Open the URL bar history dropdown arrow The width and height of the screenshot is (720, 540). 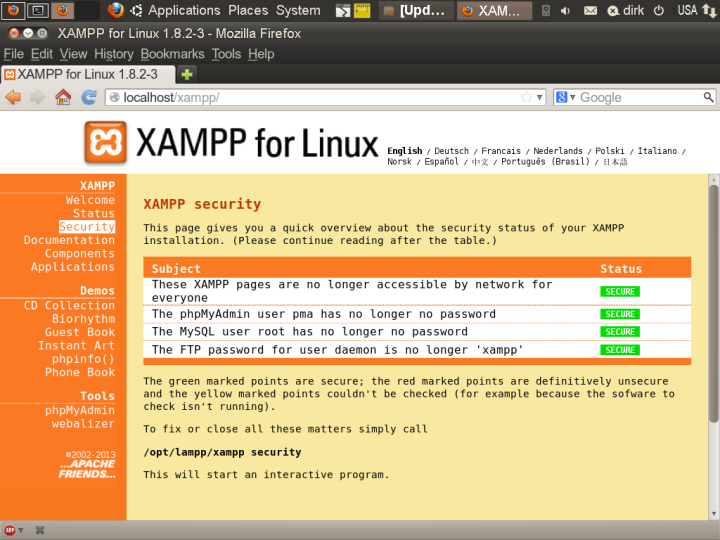[540, 97]
